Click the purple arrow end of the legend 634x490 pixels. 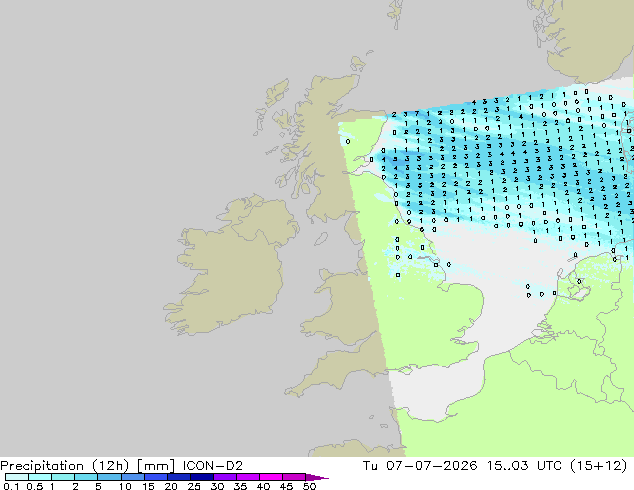pos(317,477)
